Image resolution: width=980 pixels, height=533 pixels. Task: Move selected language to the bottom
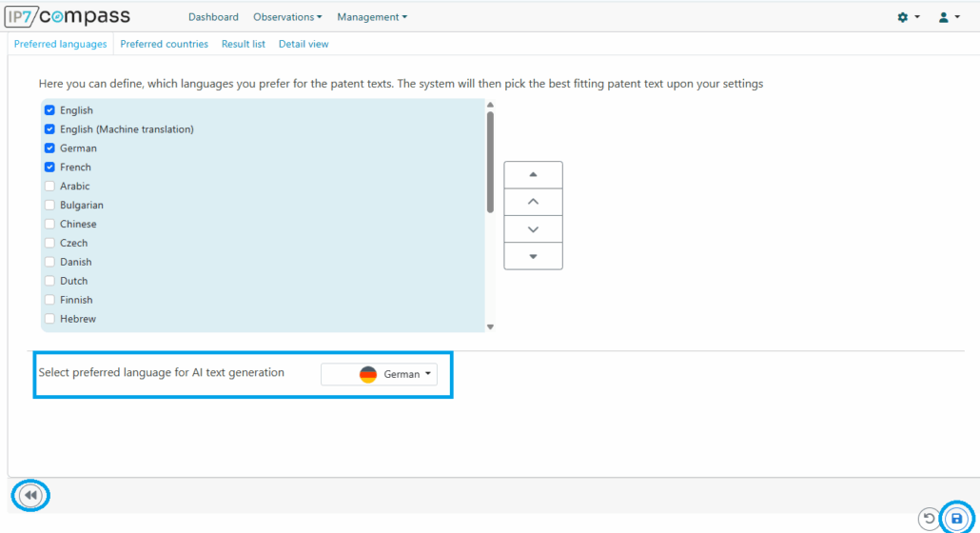(533, 256)
